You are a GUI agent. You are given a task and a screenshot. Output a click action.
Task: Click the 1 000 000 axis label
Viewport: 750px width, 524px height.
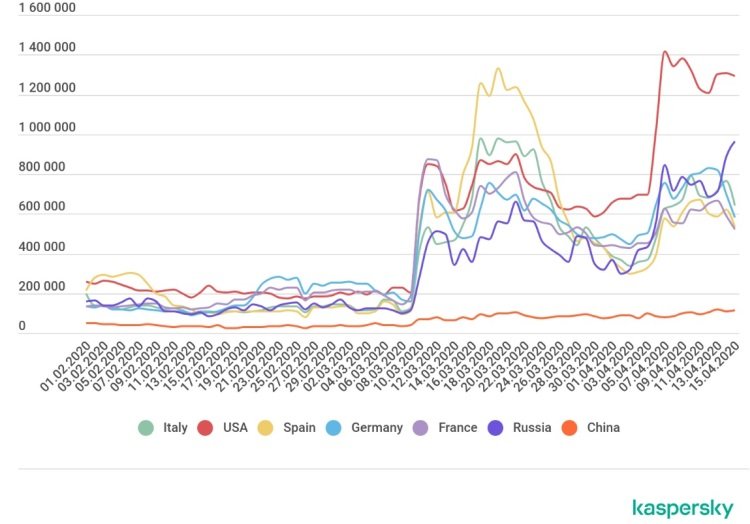(47, 127)
